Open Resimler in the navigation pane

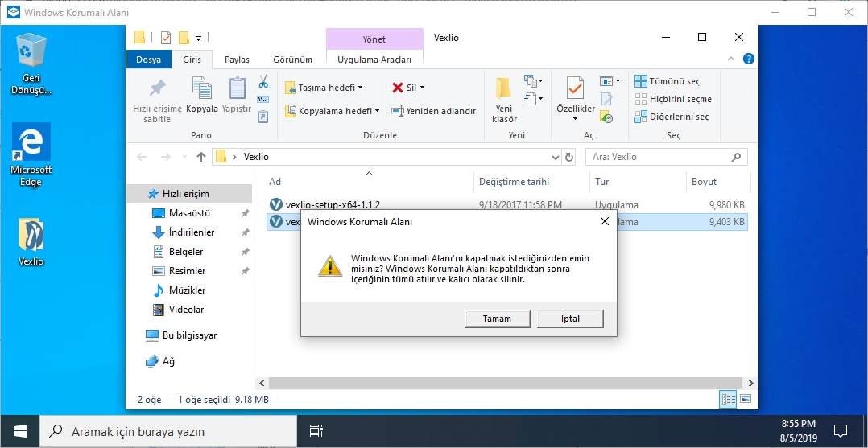[x=188, y=271]
